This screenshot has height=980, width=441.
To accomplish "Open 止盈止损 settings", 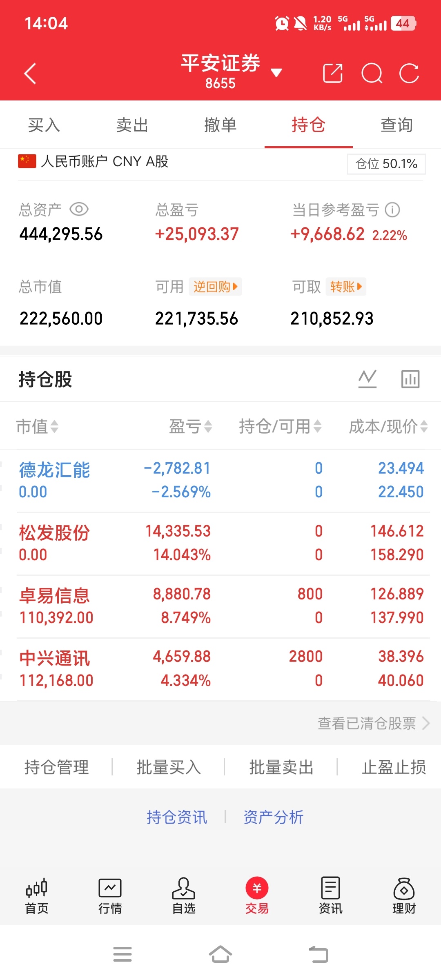I will 394,767.
